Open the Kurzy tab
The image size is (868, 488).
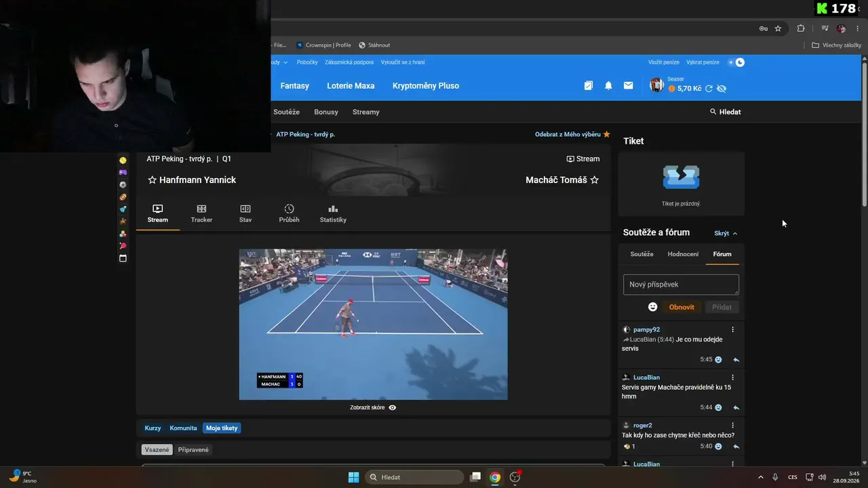point(153,428)
